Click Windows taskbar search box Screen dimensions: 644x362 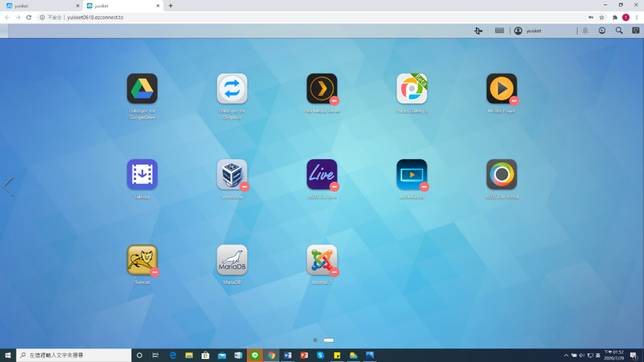(74, 355)
